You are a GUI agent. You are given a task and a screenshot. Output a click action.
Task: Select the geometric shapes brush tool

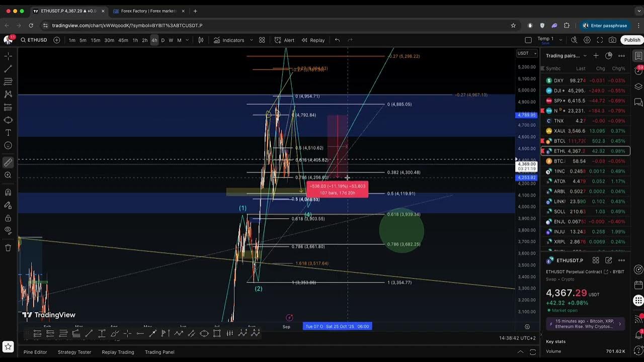pos(8,120)
